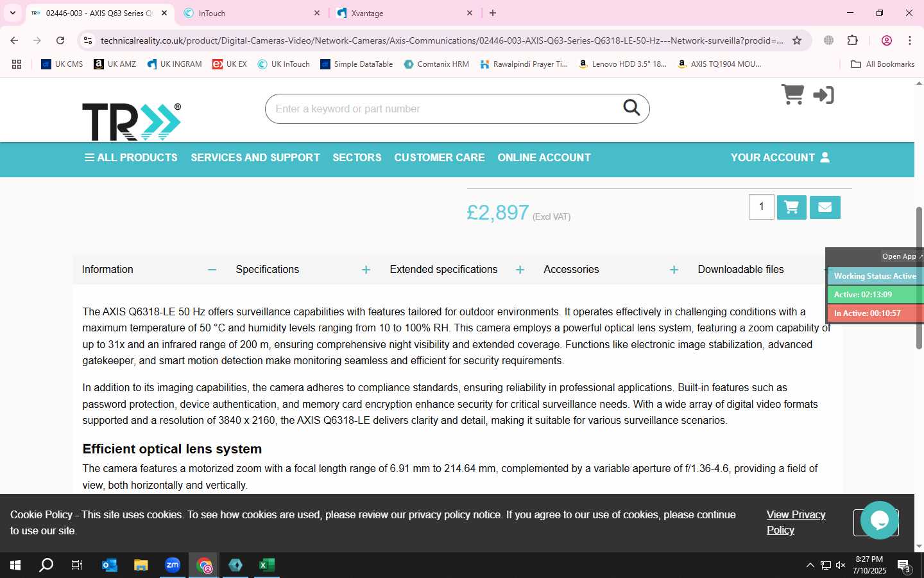Click the Working Status: Active label
Viewport: 924px width, 578px height.
[x=875, y=276]
